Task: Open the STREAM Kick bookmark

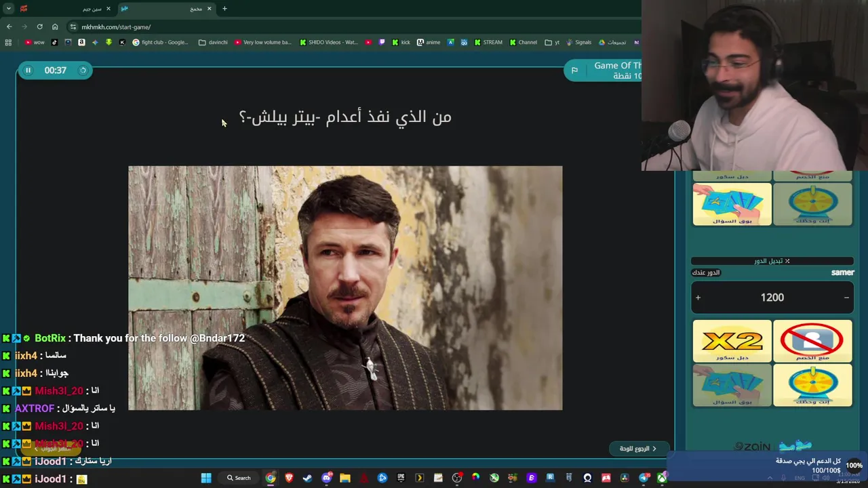Action: 488,43
